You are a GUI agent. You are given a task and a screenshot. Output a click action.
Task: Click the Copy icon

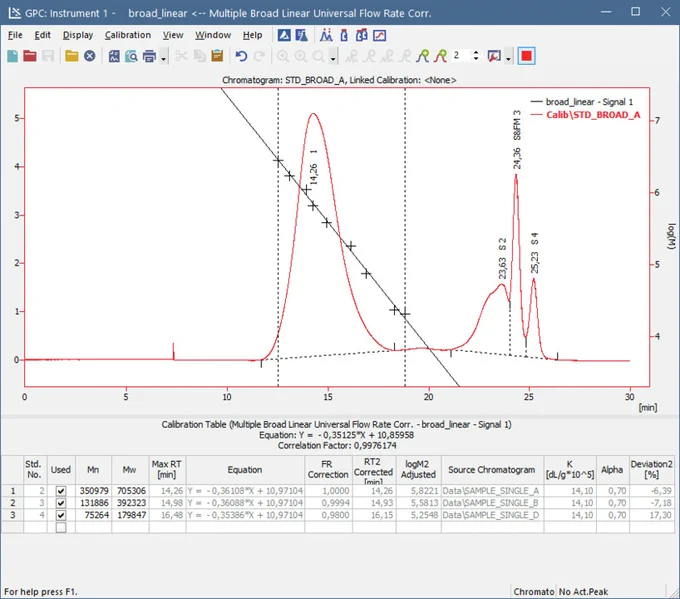(x=199, y=56)
